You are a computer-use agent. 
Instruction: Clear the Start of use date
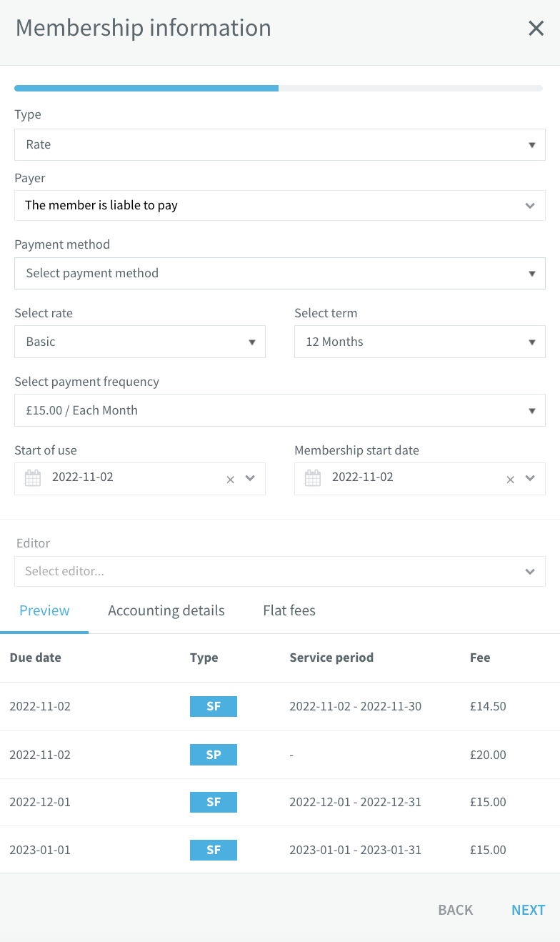click(x=230, y=480)
